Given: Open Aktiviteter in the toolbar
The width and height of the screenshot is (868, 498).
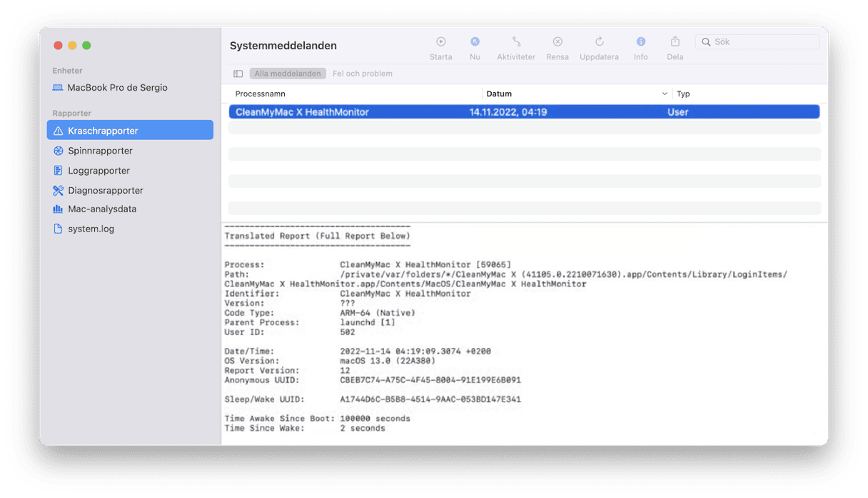Looking at the screenshot, I should [515, 42].
